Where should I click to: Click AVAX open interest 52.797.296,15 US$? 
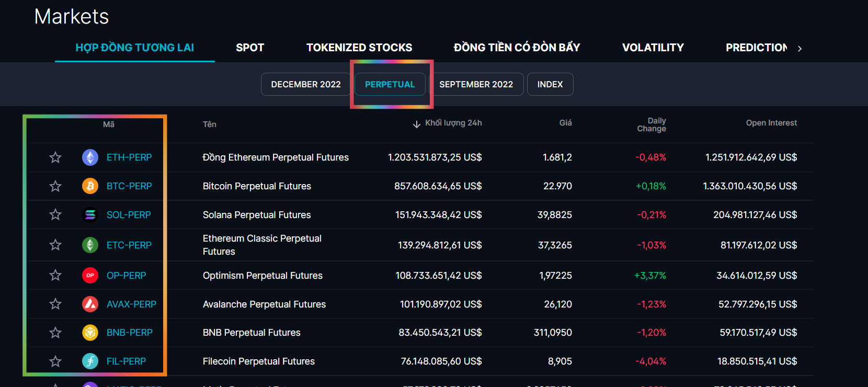click(x=758, y=304)
